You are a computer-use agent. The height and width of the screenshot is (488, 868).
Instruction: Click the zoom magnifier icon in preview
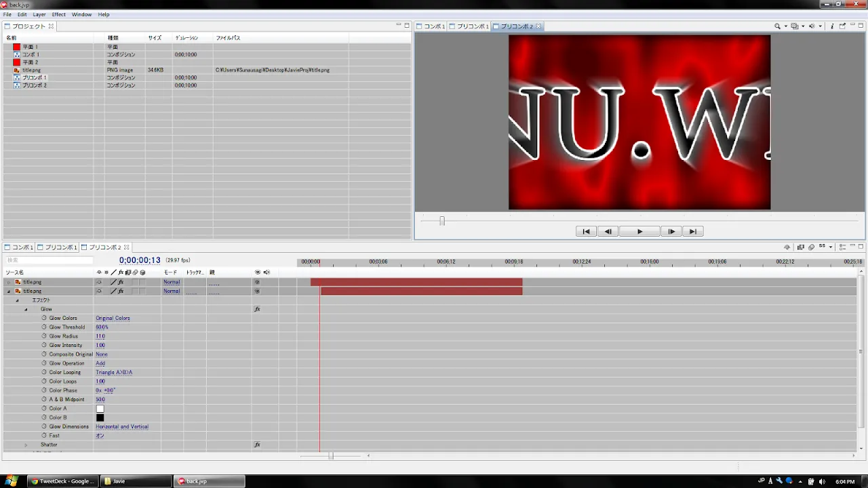click(x=778, y=26)
